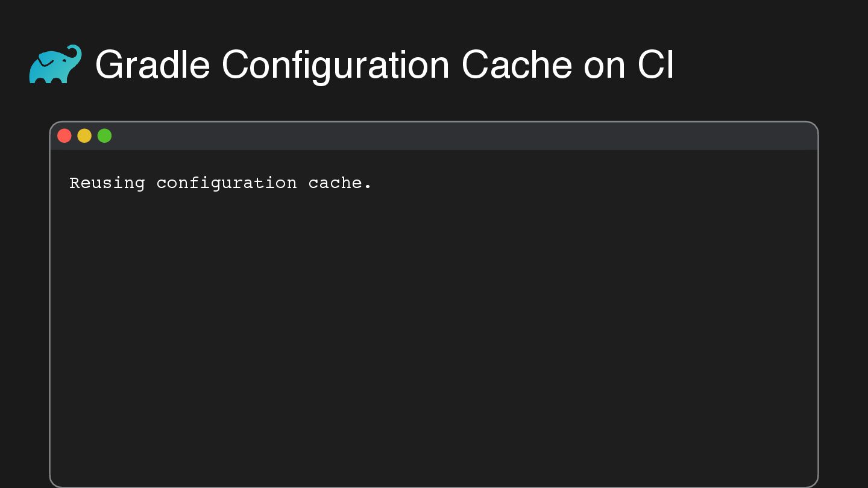Click "cache." at end of terminal line
868x488 pixels.
340,183
